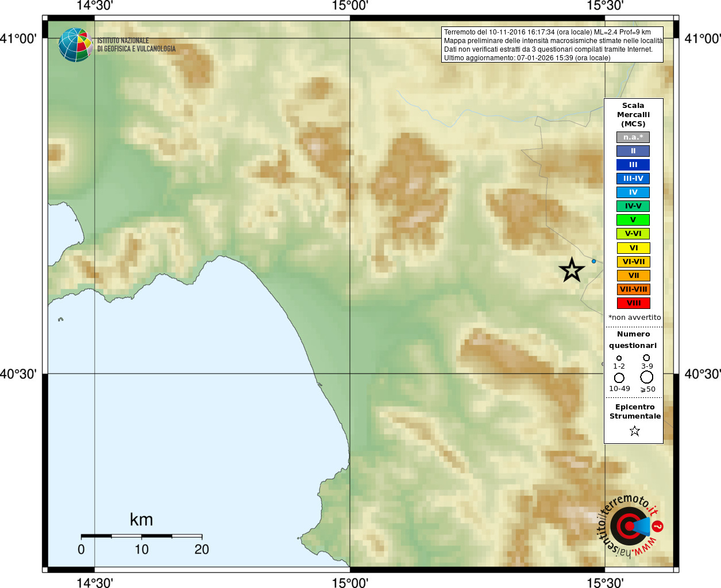721x588 pixels.
Task: Click bottom axis label 14°30'
Action: pos(95,583)
